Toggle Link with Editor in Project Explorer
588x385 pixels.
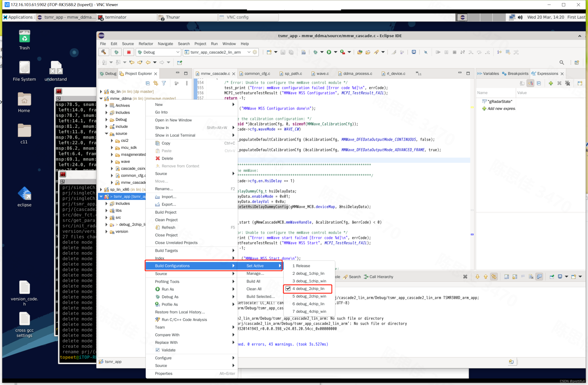point(156,83)
